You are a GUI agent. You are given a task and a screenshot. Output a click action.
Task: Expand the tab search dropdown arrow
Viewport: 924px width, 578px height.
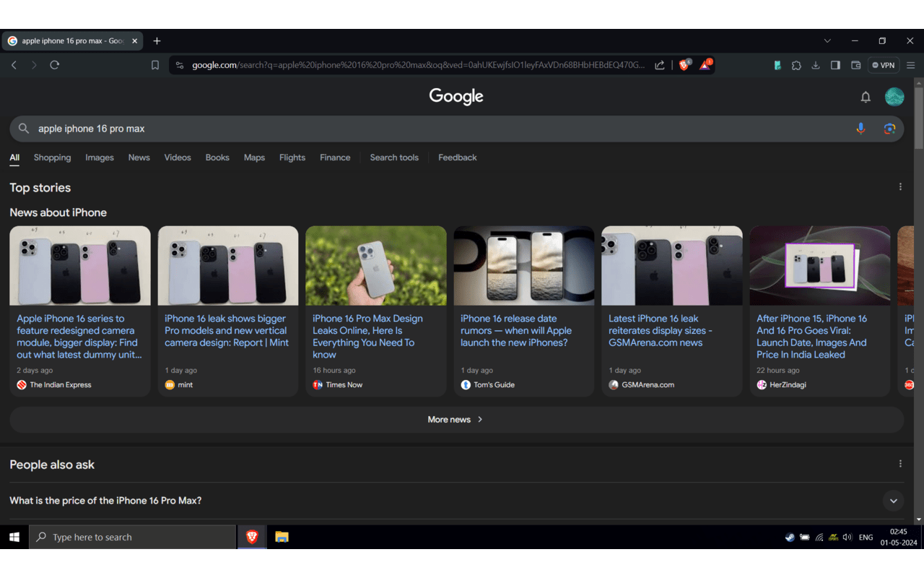pyautogui.click(x=827, y=41)
